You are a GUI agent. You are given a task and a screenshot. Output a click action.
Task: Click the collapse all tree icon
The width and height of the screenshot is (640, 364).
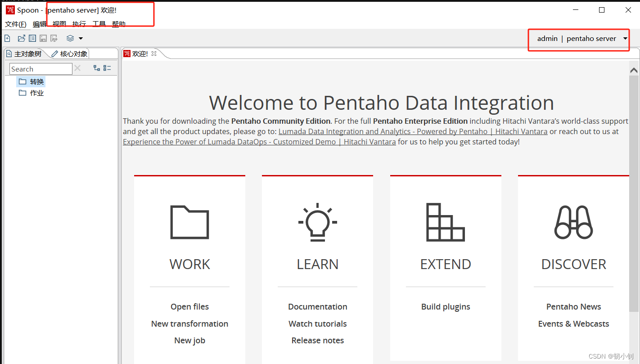pyautogui.click(x=107, y=68)
